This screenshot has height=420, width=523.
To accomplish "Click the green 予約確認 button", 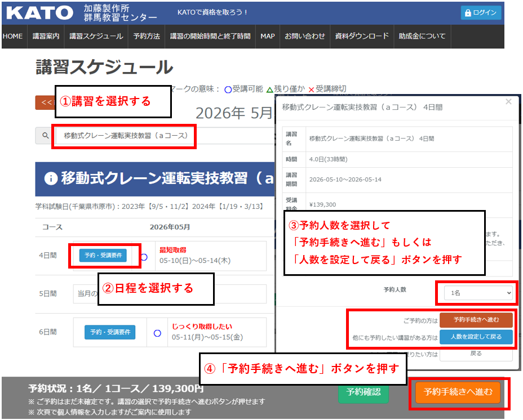I will click(x=364, y=392).
